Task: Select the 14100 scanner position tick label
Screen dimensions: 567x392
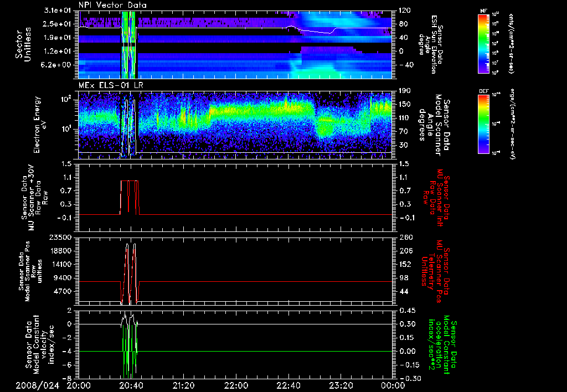Action: (x=61, y=264)
